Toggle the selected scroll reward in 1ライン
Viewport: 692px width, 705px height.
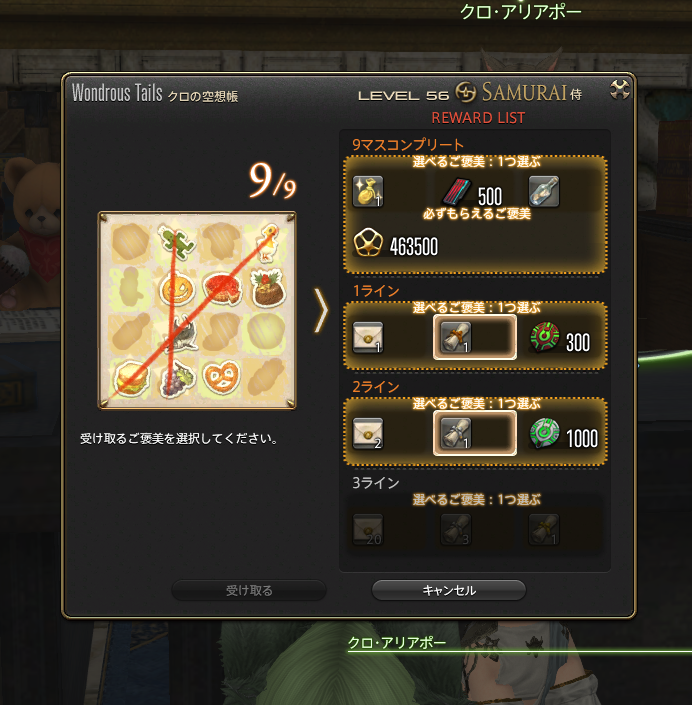coord(474,337)
